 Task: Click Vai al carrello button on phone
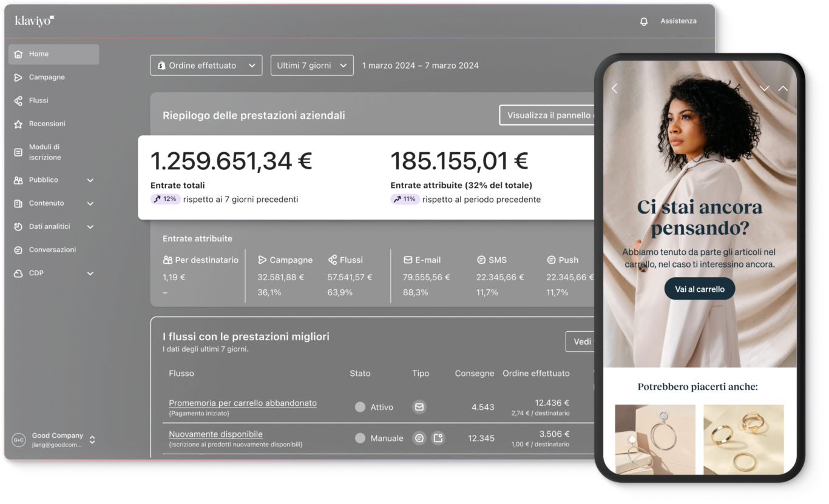pos(700,289)
